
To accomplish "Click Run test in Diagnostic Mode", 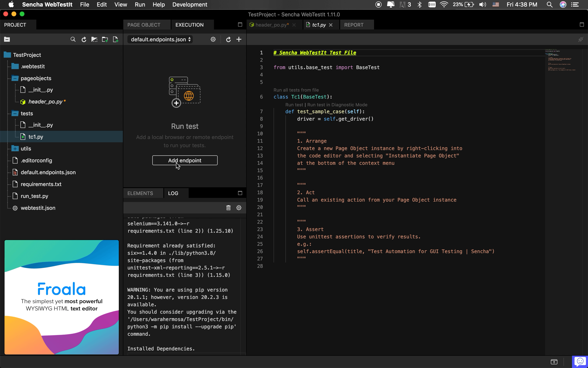I will click(x=337, y=105).
